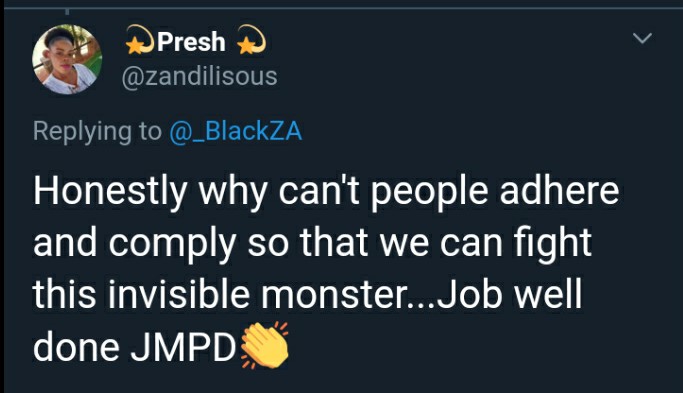
Task: Open the @zandilisous handle profile
Action: pos(199,77)
